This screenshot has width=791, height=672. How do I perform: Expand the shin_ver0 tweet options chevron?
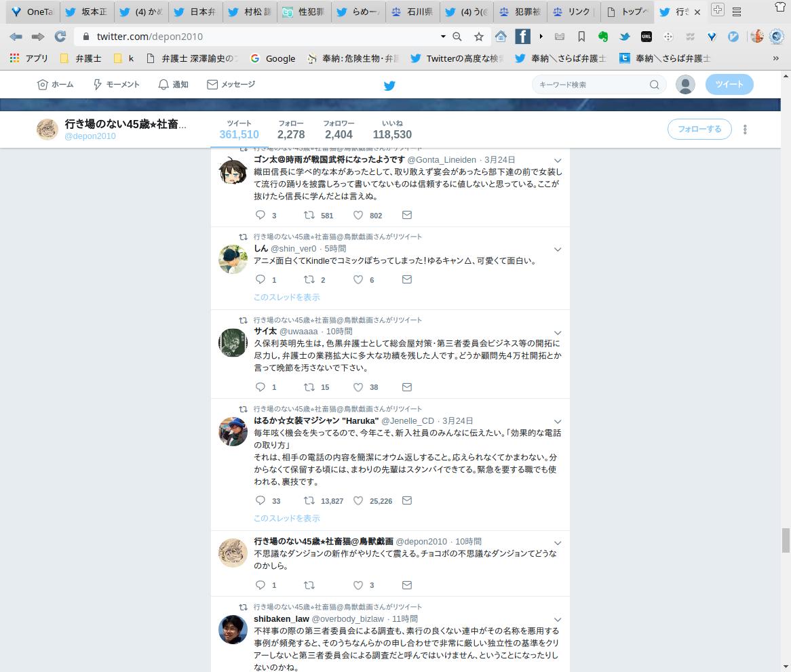558,249
